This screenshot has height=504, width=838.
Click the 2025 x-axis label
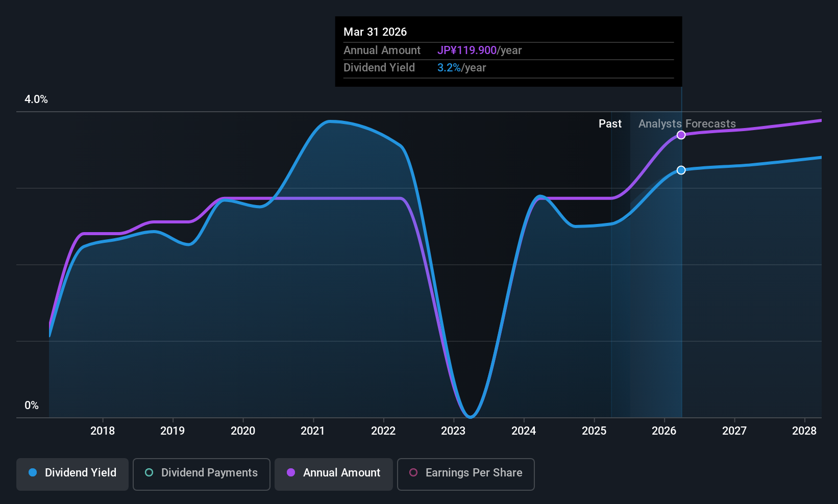[x=594, y=431]
